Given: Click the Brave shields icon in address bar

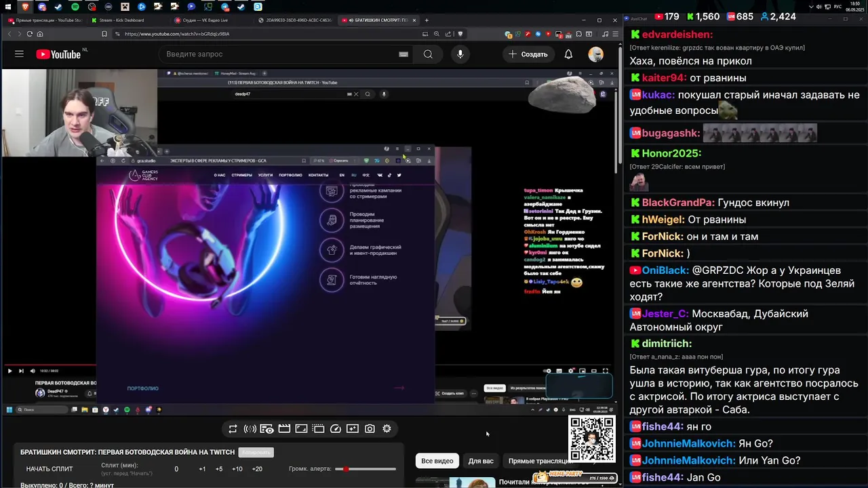Looking at the screenshot, I should (460, 34).
